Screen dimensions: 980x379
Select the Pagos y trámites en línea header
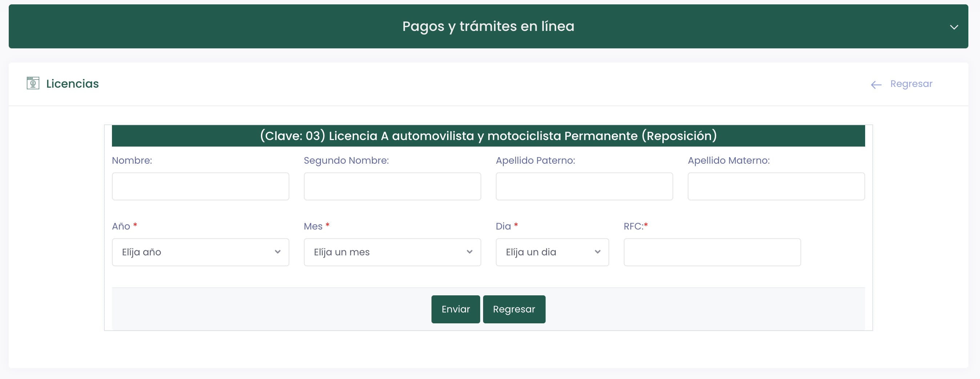(x=489, y=26)
